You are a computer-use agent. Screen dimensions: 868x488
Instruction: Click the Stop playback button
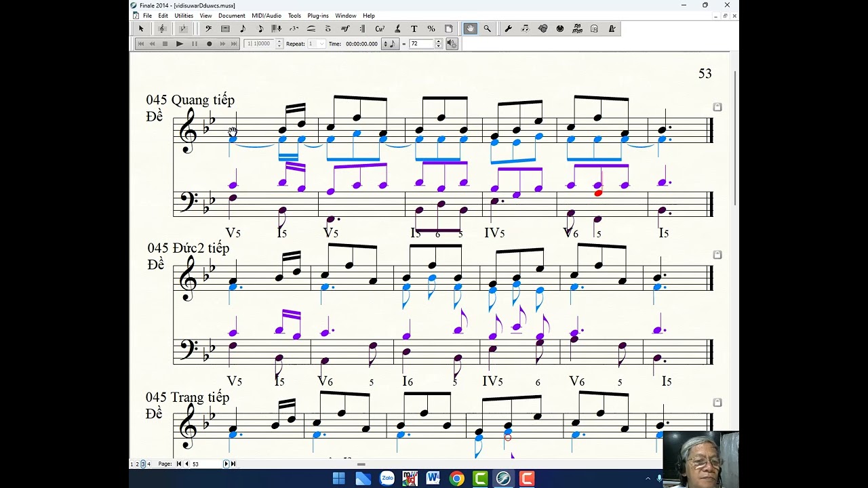point(165,43)
